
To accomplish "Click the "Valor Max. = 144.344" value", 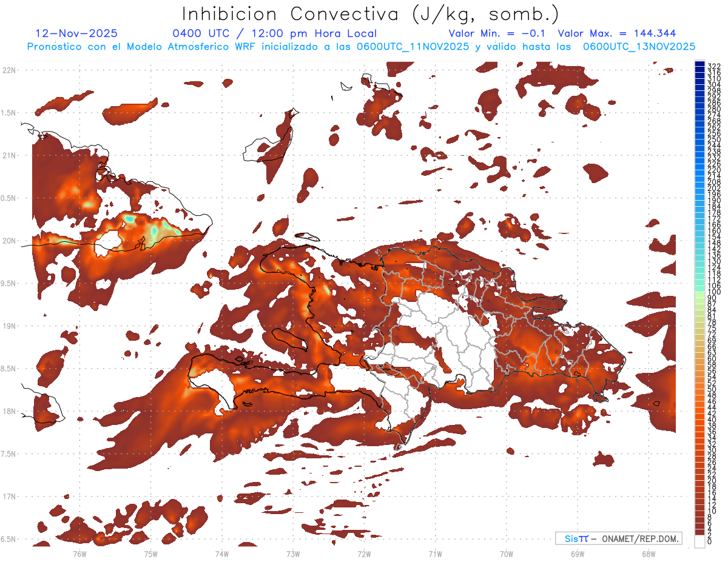I will (x=616, y=33).
